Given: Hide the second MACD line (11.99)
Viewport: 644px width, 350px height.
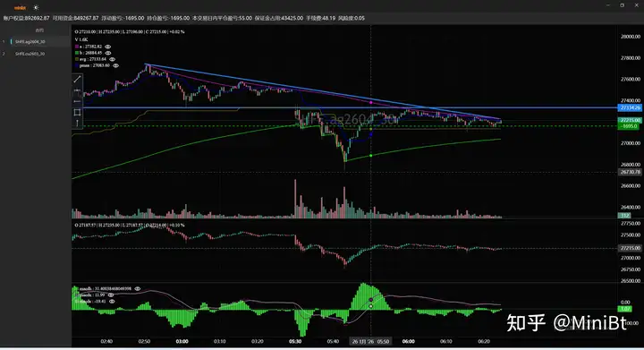Looking at the screenshot, I should [x=111, y=295].
